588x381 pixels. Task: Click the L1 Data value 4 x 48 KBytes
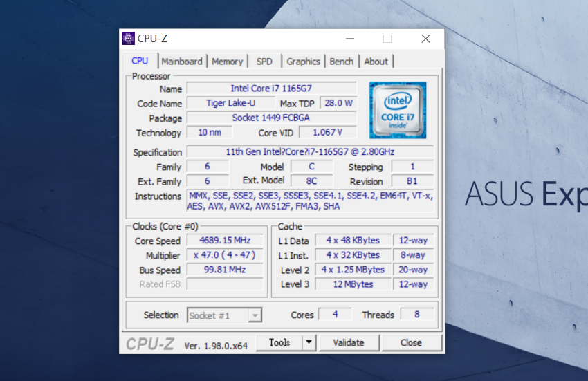click(x=353, y=241)
